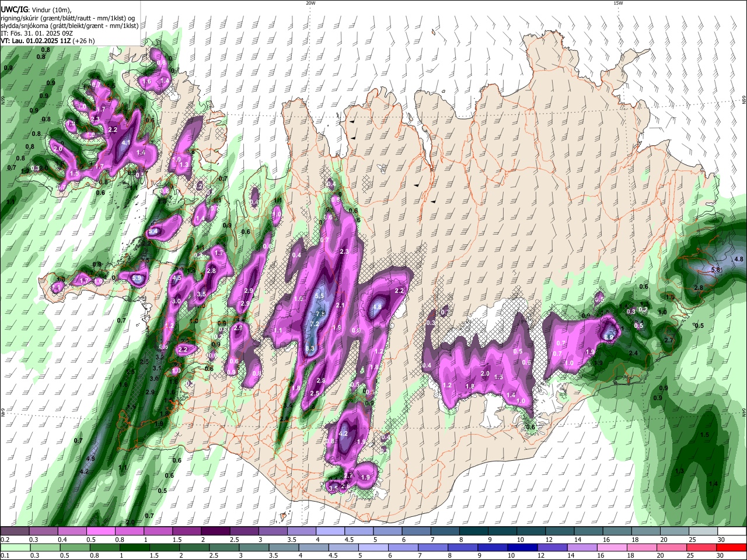
Task: Pick the grey swatch labeled 20 in the upper legend row
Action: click(675, 531)
